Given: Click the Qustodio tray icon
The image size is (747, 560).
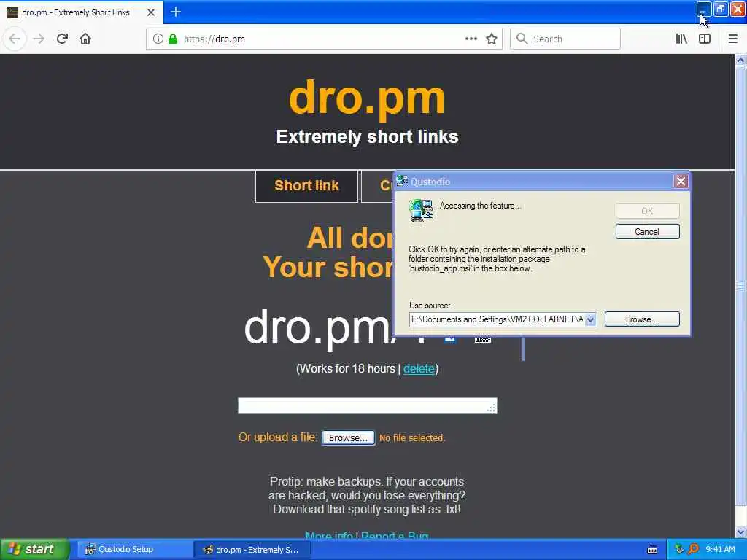Looking at the screenshot, I should [680, 549].
